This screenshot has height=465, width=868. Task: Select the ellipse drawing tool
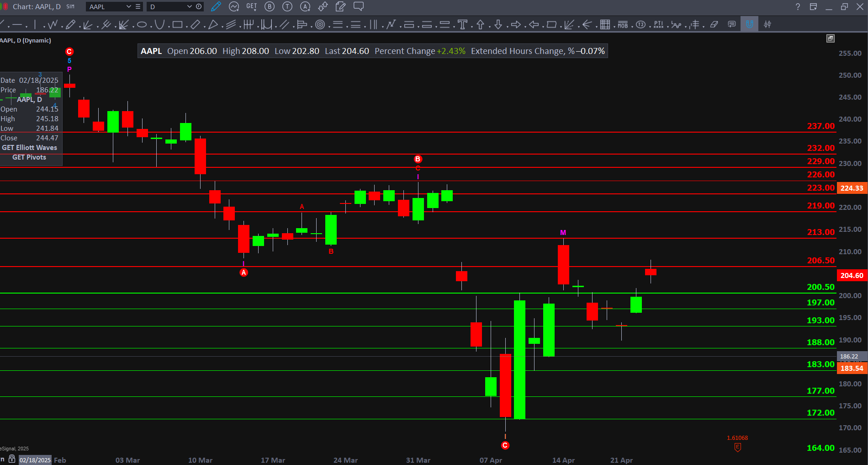pyautogui.click(x=142, y=25)
